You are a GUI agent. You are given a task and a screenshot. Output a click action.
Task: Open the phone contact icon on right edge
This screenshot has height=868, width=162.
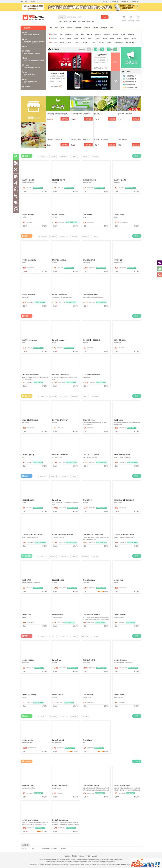point(160,275)
